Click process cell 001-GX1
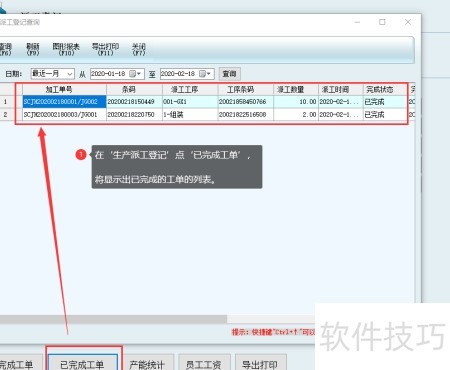 pyautogui.click(x=190, y=102)
